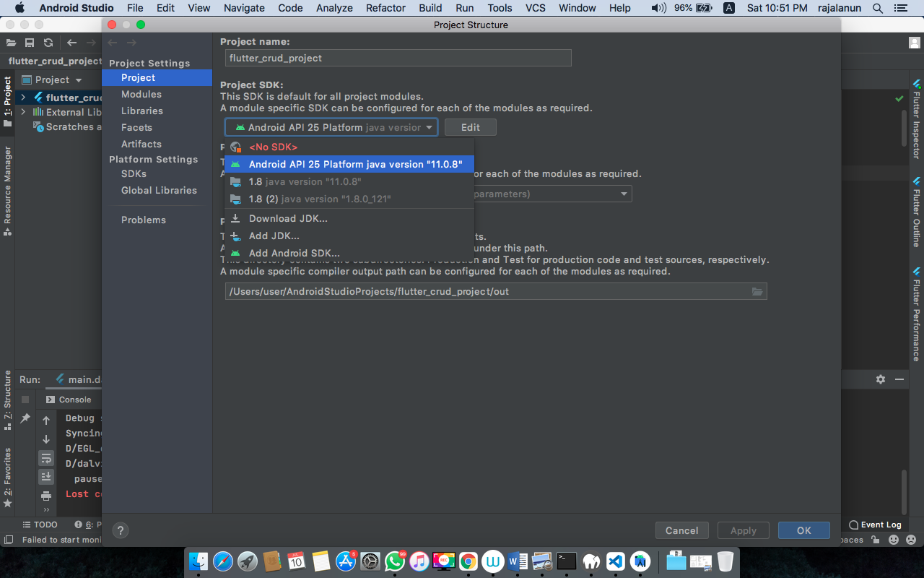Click the Edit button beside SDK dropdown
The width and height of the screenshot is (924, 578).
(x=471, y=127)
